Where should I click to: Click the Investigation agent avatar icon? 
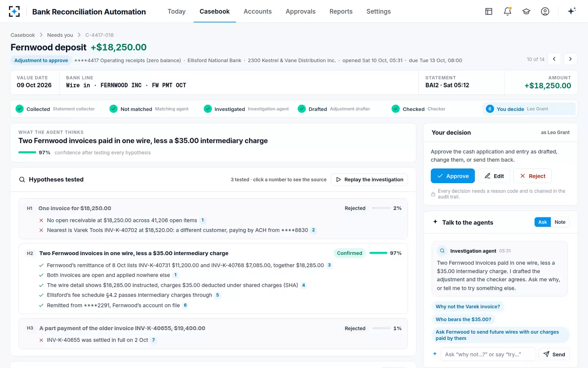point(442,251)
